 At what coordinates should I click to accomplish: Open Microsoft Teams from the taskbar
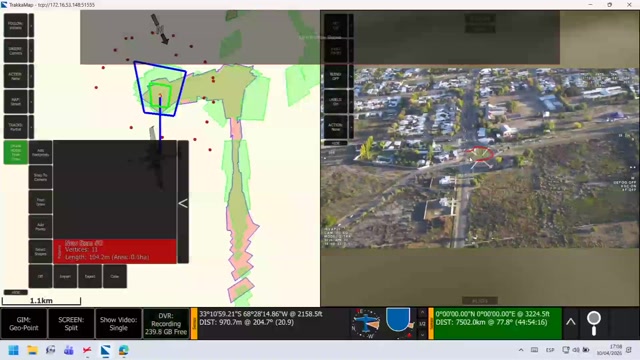click(69, 350)
